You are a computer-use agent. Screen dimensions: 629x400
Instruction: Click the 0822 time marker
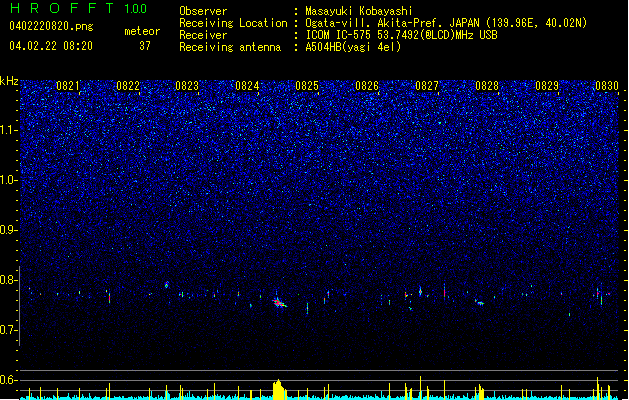[x=128, y=86]
